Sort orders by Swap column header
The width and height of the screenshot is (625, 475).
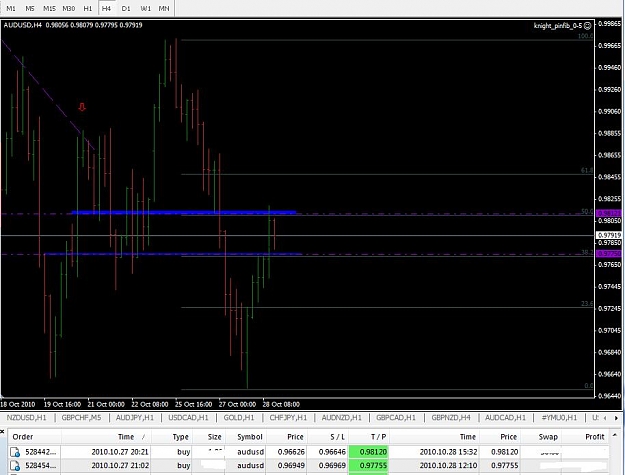(x=548, y=437)
